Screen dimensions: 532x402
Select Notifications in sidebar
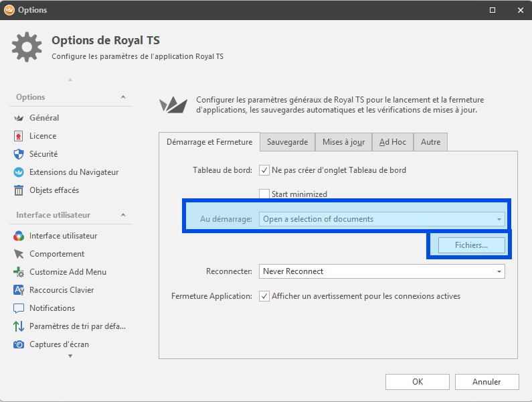pyautogui.click(x=52, y=308)
